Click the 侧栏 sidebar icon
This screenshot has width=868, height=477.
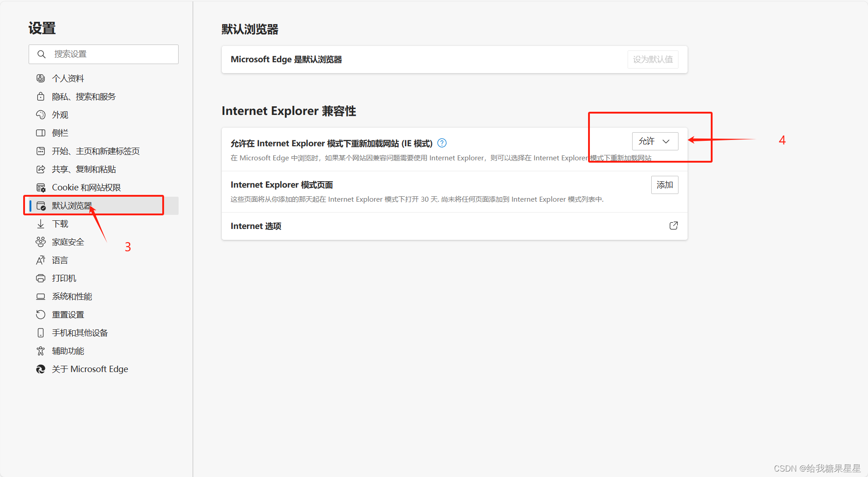[x=40, y=133]
